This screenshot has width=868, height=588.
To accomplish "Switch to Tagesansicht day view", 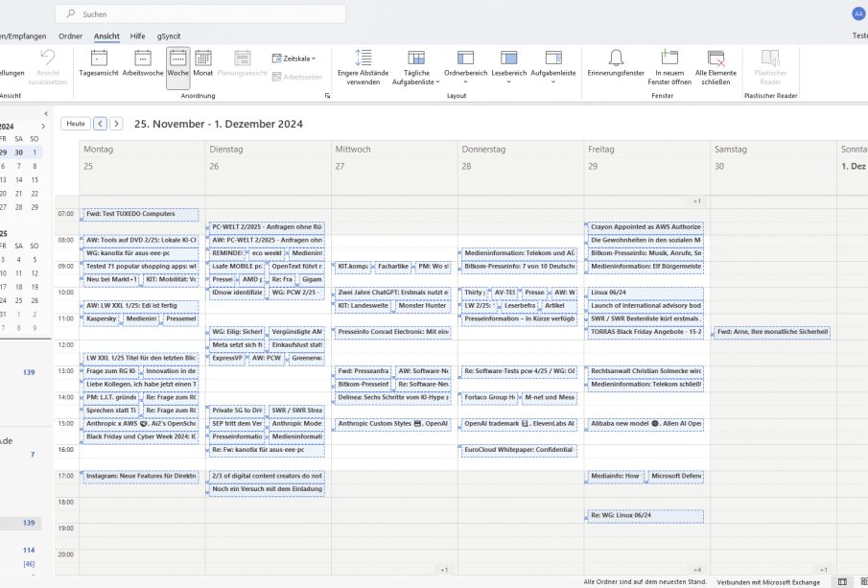I will coord(99,63).
